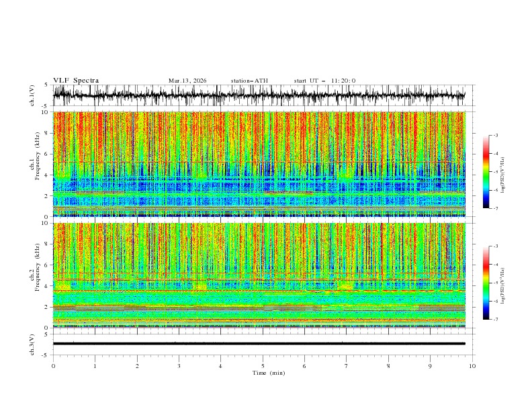Image resolution: width=532 pixels, height=411 pixels.
Task: Select tick label "3" on the time axis
Action: 179,366
